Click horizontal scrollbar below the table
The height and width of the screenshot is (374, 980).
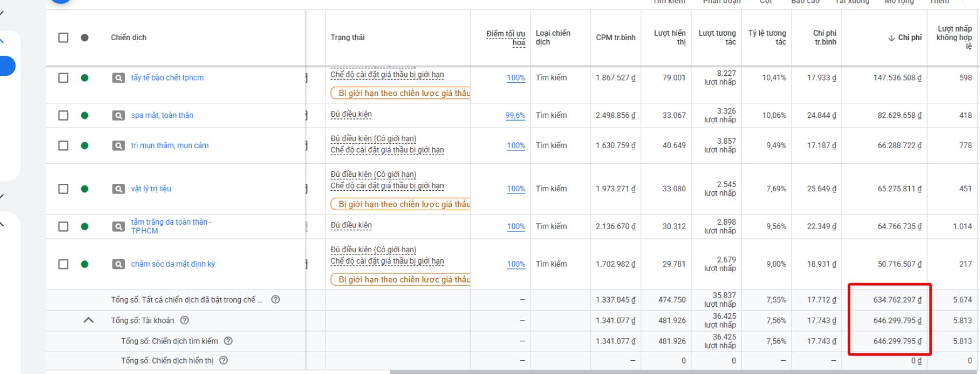click(684, 372)
